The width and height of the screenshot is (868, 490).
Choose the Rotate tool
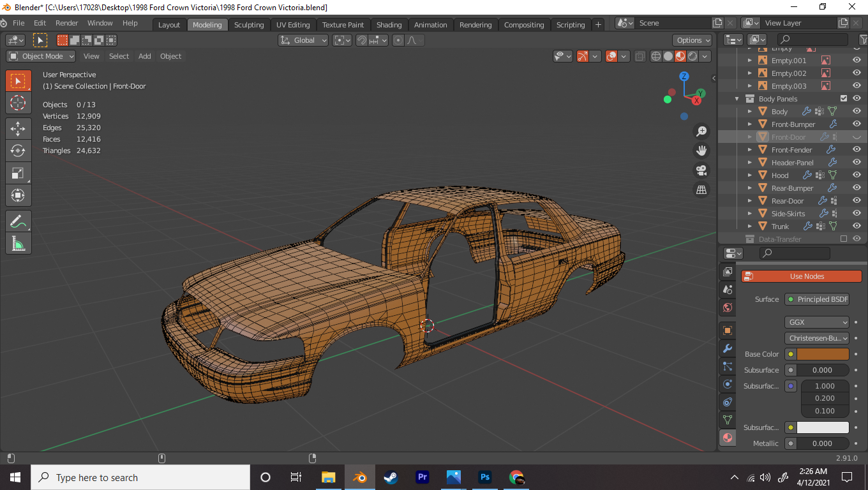[x=19, y=151]
